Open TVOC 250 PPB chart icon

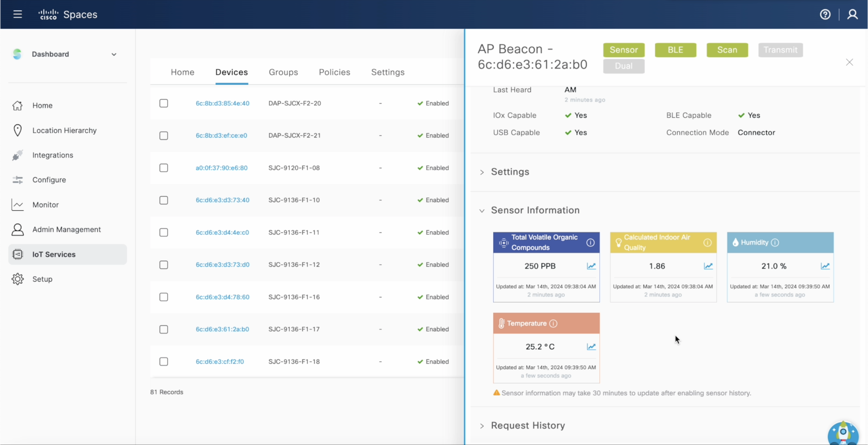pyautogui.click(x=591, y=266)
